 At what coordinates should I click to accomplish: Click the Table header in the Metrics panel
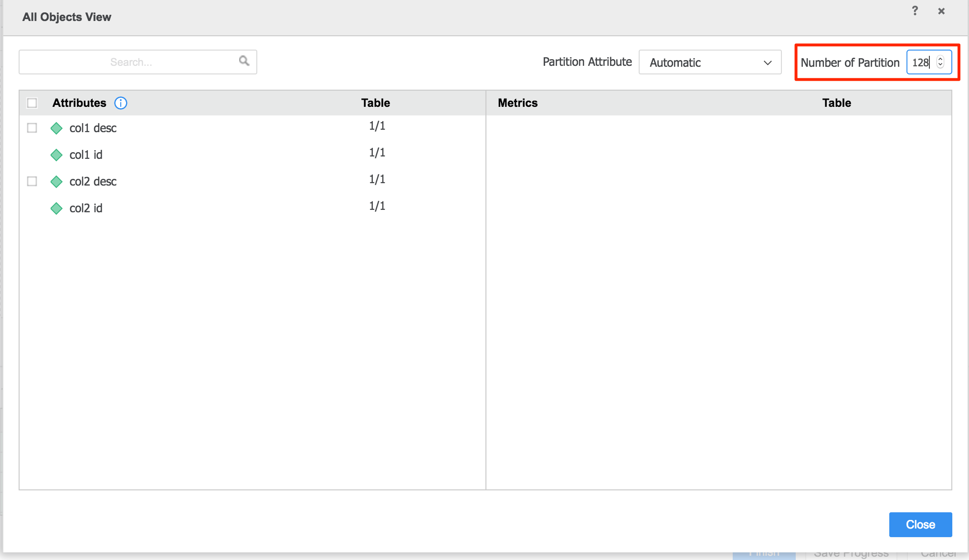[x=836, y=103]
